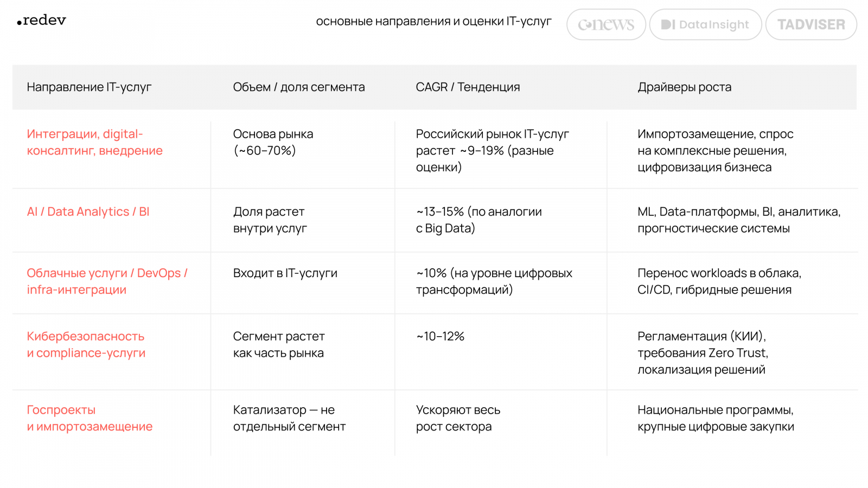
Task: Click the TADVISER source badge
Action: [811, 24]
